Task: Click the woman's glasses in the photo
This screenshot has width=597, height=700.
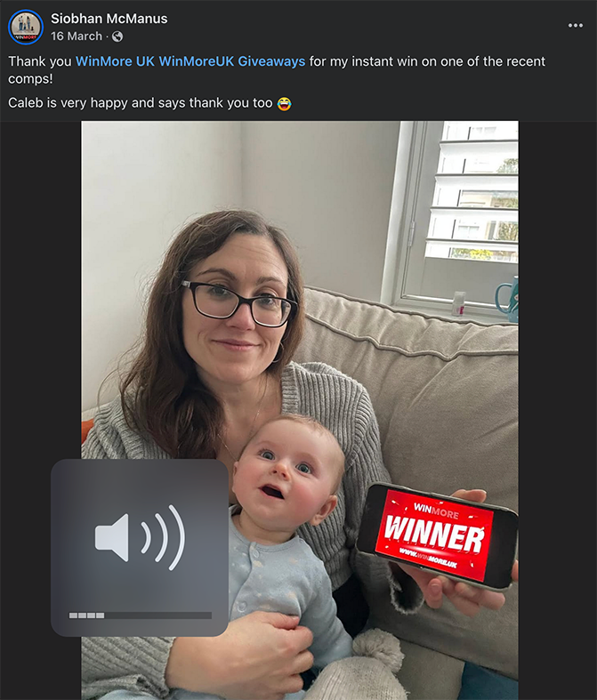Action: tap(239, 303)
